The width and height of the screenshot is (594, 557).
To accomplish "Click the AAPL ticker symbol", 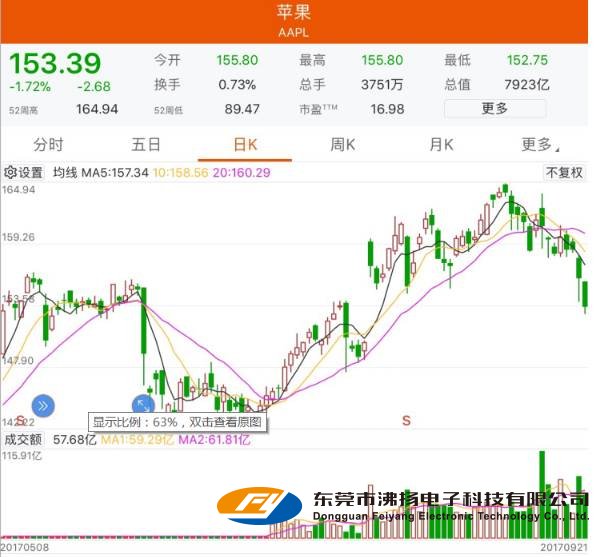I will point(294,32).
